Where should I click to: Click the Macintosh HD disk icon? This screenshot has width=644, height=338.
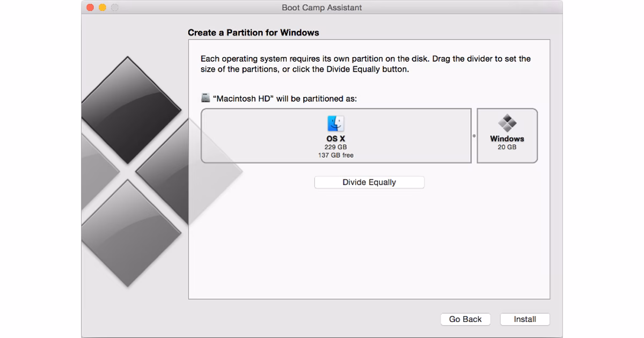(206, 98)
